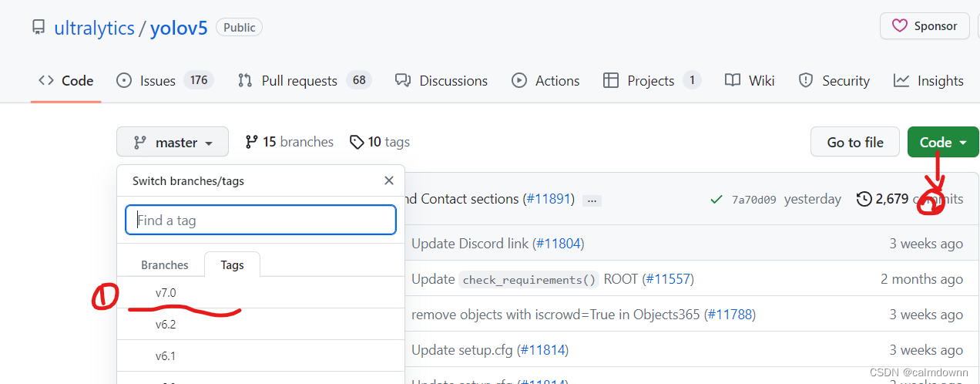The height and width of the screenshot is (384, 980).
Task: Open the 2,679 commits history link
Action: coord(909,199)
